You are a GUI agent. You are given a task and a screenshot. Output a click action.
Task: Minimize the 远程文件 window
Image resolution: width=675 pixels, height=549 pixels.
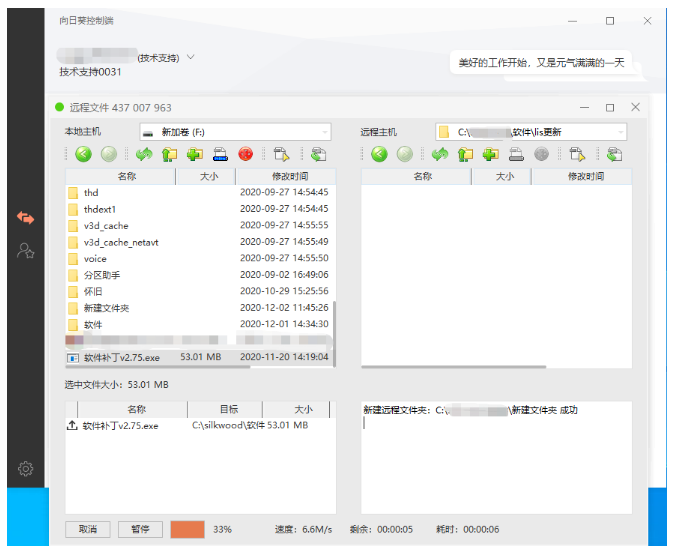coord(584,107)
